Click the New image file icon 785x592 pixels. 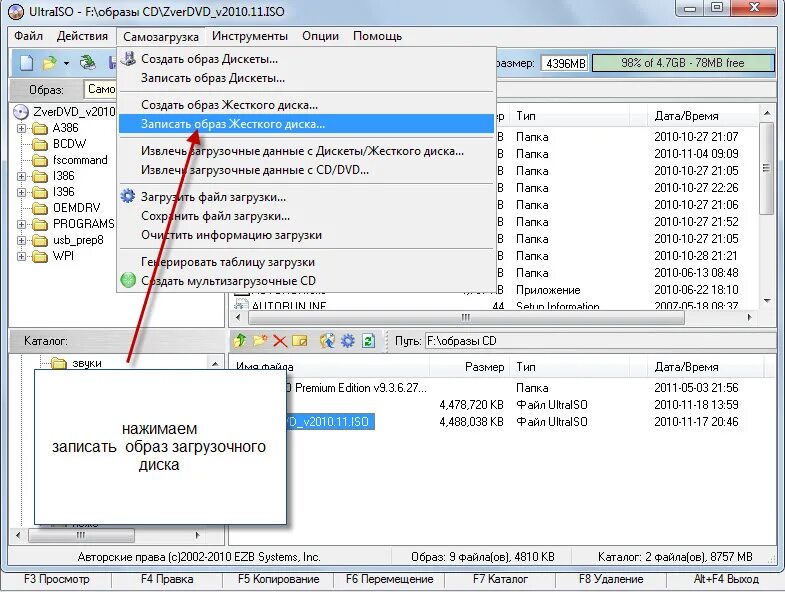pyautogui.click(x=27, y=63)
